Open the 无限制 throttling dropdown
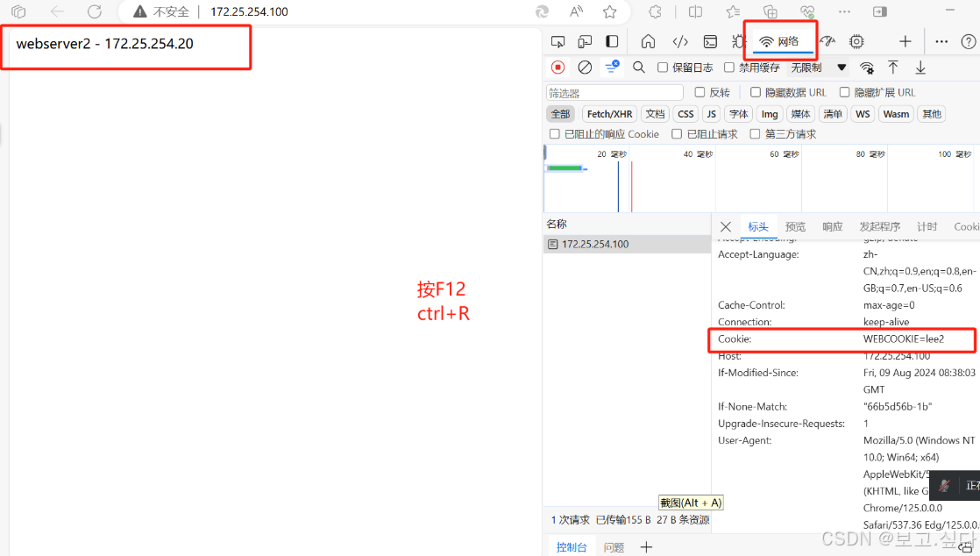This screenshot has height=556, width=980. pos(818,67)
